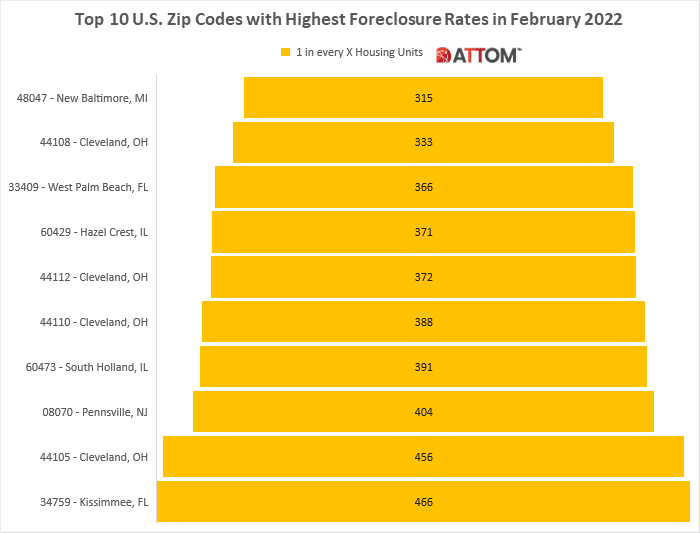700x533 pixels.
Task: Click the '33409 - West Palm Beach, FL' label
Action: [77, 187]
